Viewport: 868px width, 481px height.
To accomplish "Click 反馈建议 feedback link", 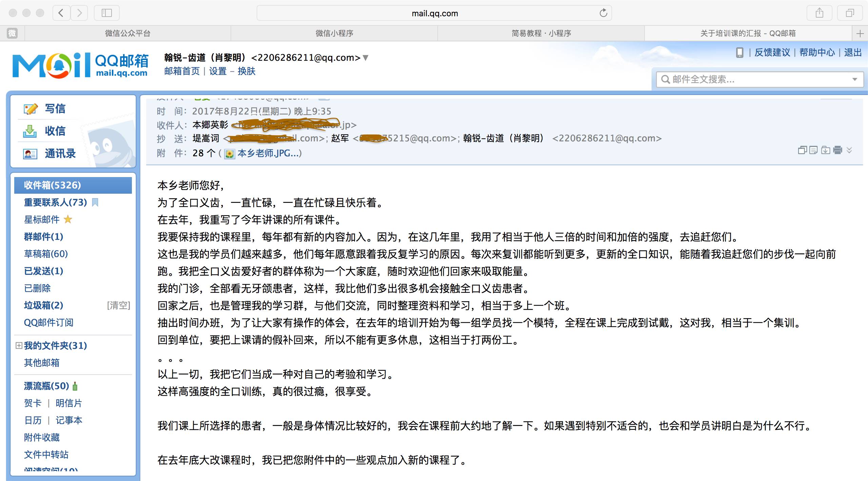I will click(x=772, y=53).
